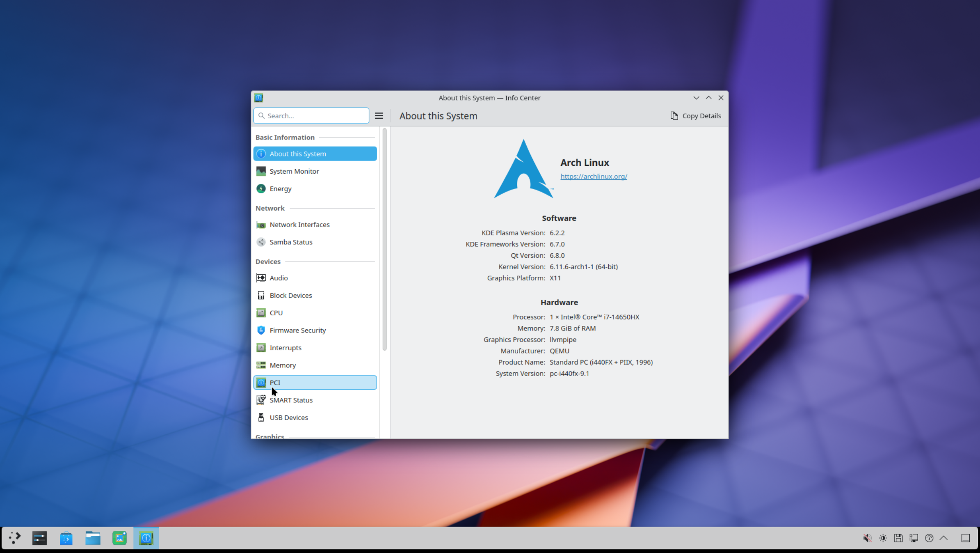The width and height of the screenshot is (980, 553).
Task: Open the System Monitor module
Action: 315,171
